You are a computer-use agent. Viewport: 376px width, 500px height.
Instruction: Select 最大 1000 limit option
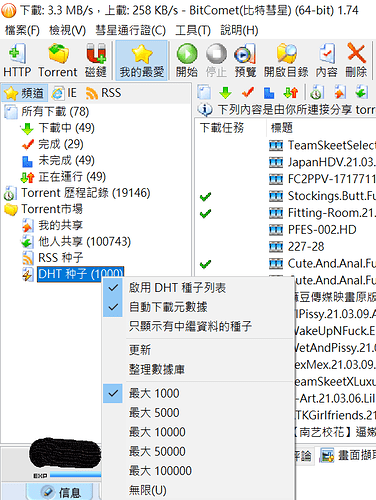point(199,393)
